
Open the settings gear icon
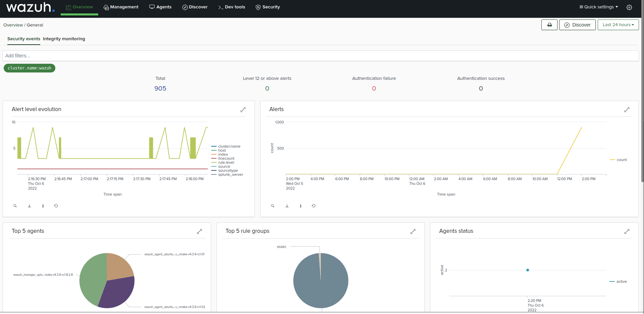tap(629, 7)
